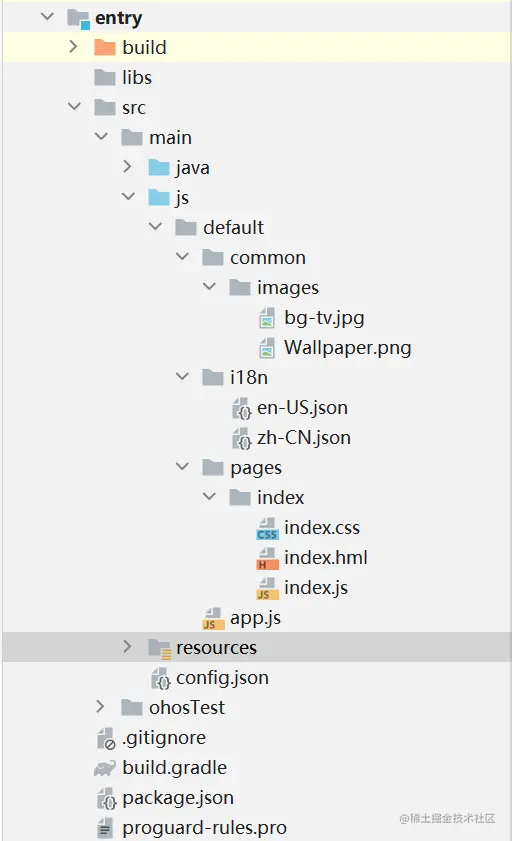
Task: Click the CSS file icon for index.css
Action: point(267,528)
